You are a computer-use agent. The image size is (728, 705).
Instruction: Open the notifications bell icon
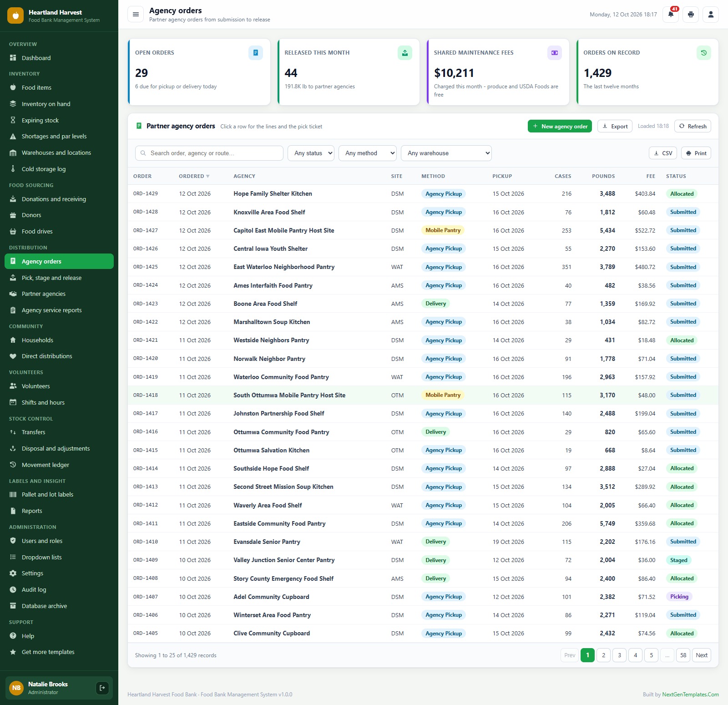pyautogui.click(x=671, y=15)
